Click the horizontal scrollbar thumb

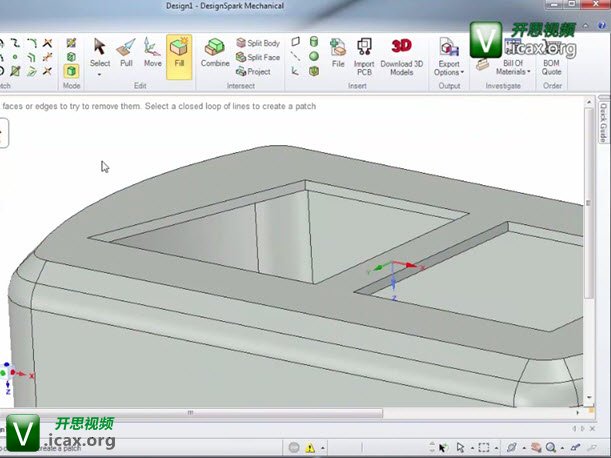click(x=191, y=413)
